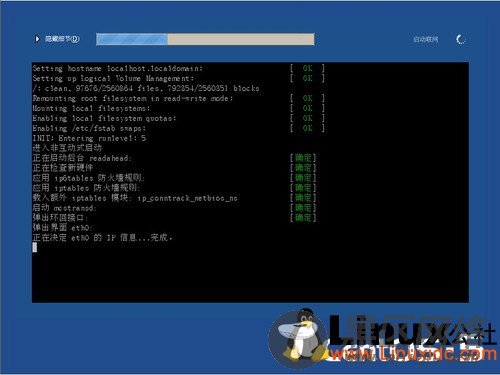This screenshot has width=500, height=375.
Task: Click the 确定 status beside mcstransd
Action: pyautogui.click(x=303, y=208)
